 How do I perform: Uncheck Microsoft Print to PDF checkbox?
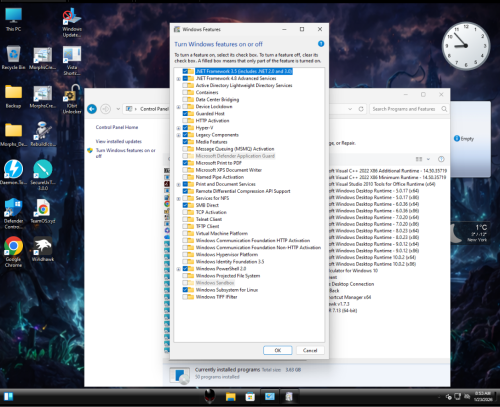click(x=185, y=163)
